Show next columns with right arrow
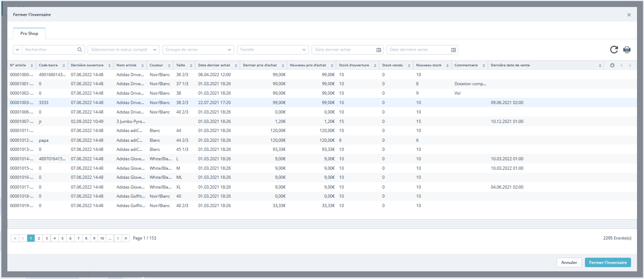 [x=630, y=65]
